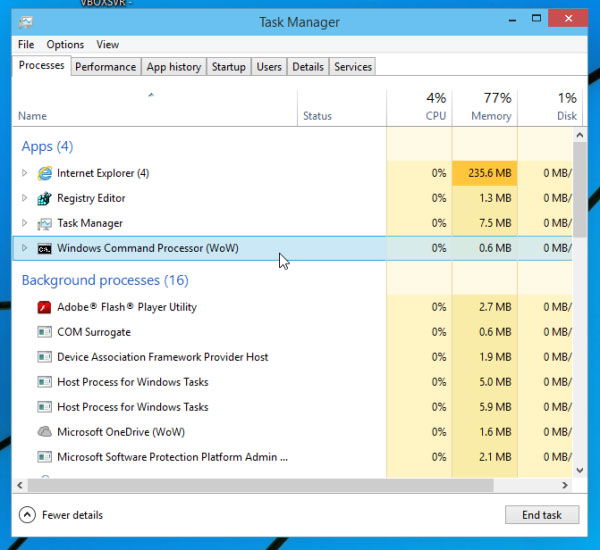The height and width of the screenshot is (550, 600).
Task: Switch to the Services tab
Action: [353, 67]
